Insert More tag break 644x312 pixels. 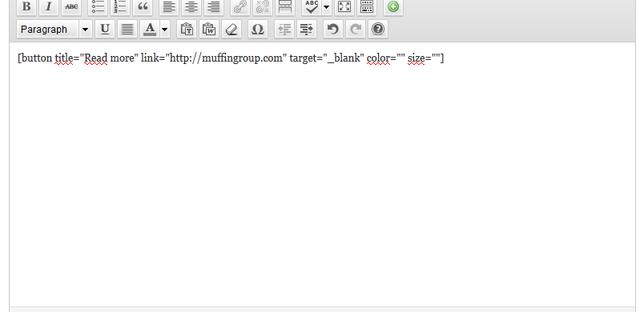[285, 7]
